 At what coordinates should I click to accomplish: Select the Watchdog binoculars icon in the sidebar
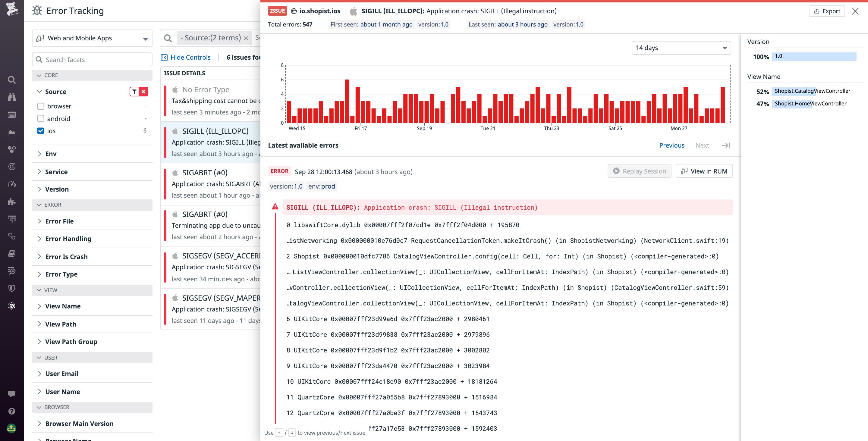coord(12,97)
